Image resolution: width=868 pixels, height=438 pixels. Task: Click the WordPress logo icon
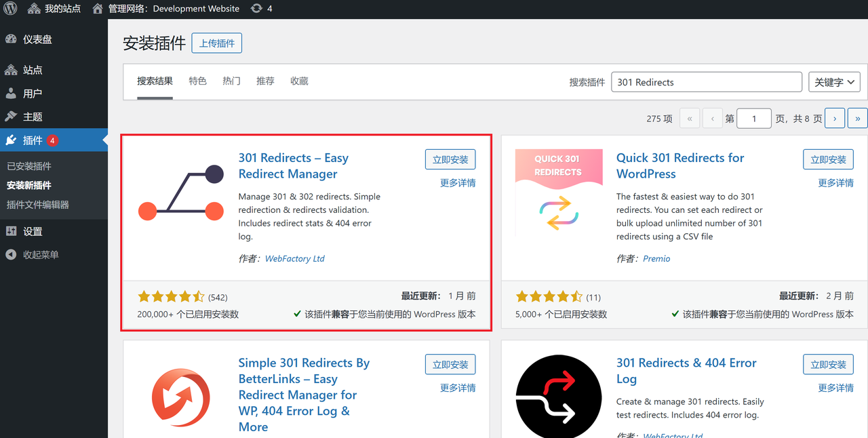[x=10, y=9]
